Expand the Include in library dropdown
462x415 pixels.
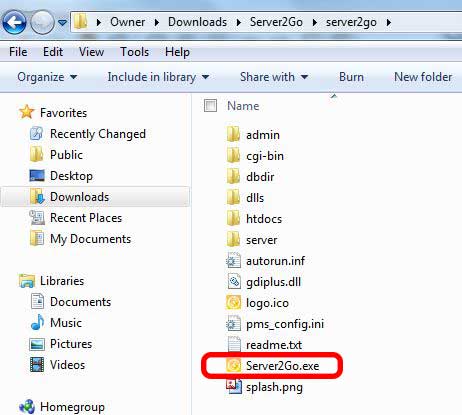[x=158, y=77]
